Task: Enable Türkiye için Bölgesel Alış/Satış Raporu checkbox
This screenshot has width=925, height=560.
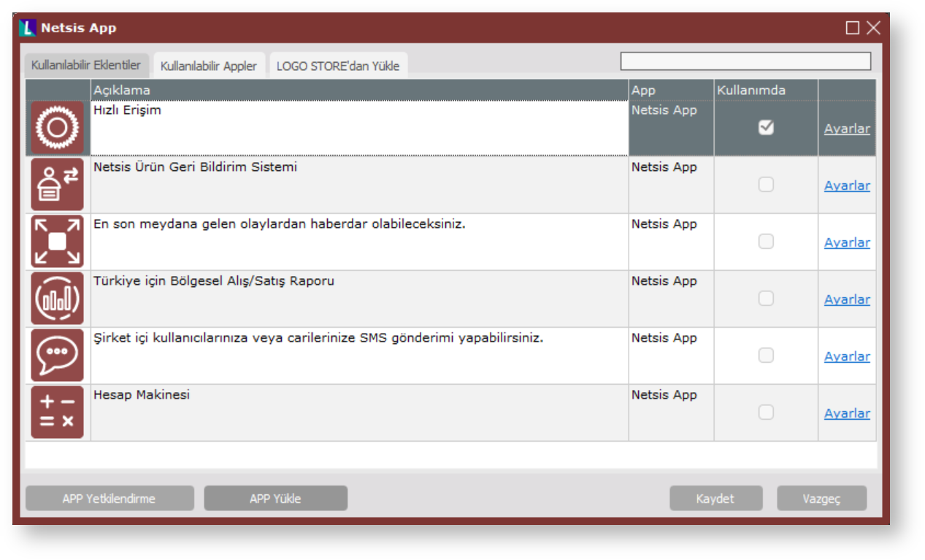Action: pyautogui.click(x=766, y=299)
